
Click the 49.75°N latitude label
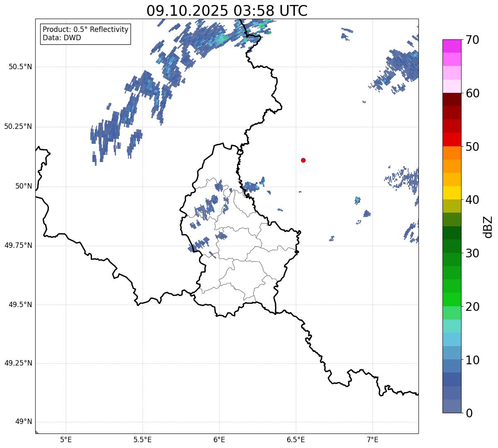(18, 245)
